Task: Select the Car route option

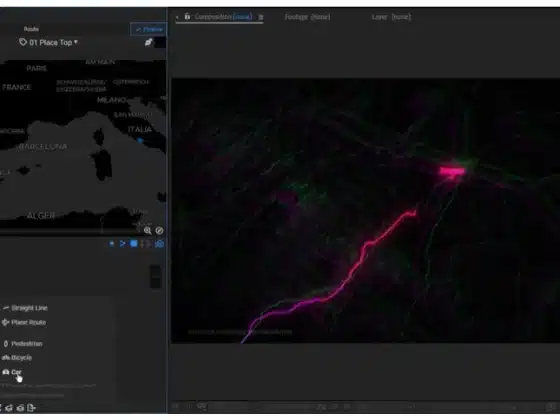Action: coord(12,372)
